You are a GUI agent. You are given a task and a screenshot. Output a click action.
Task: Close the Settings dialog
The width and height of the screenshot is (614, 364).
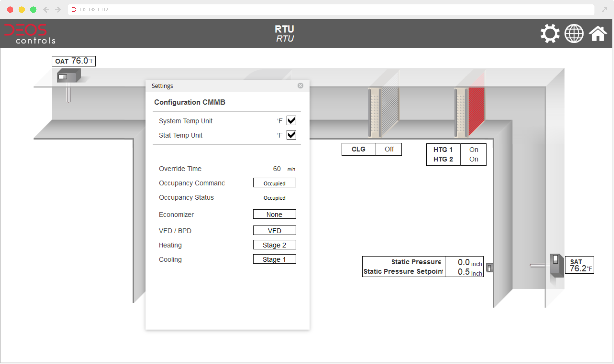coord(300,86)
